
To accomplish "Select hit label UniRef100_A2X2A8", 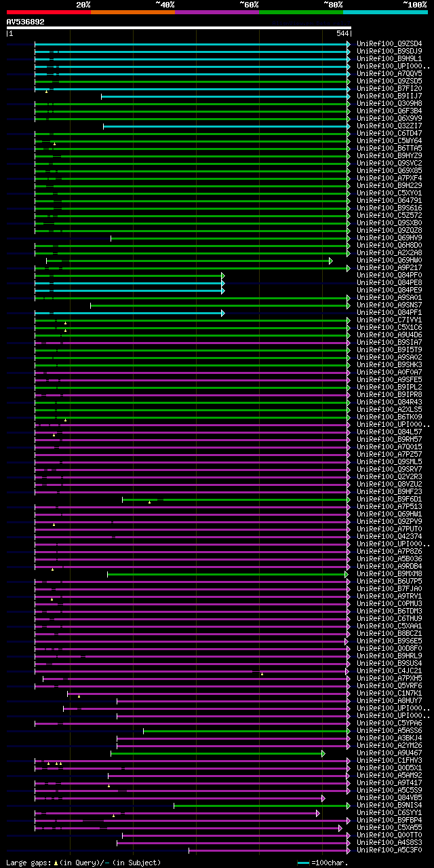I will pyautogui.click(x=389, y=253).
